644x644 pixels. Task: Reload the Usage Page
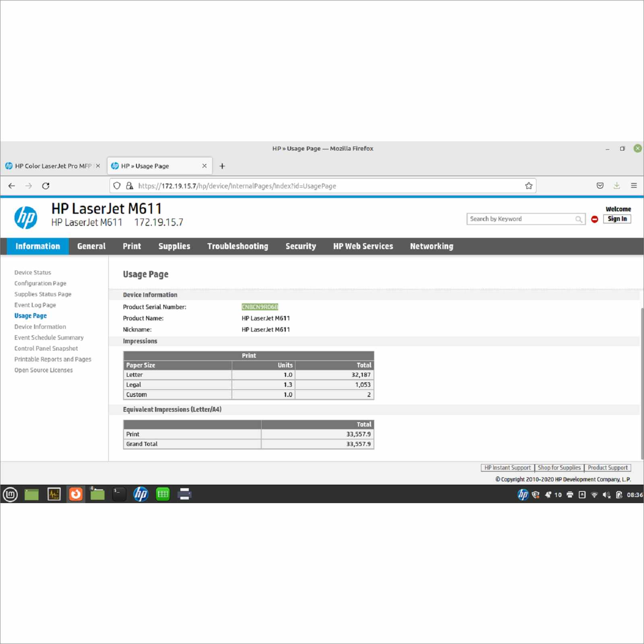(x=46, y=186)
